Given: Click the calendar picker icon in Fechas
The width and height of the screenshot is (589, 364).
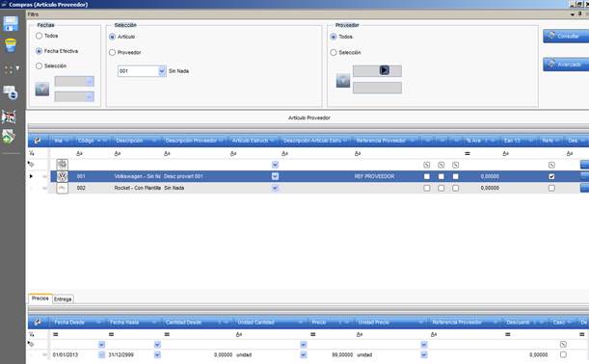Looking at the screenshot, I should coord(42,90).
